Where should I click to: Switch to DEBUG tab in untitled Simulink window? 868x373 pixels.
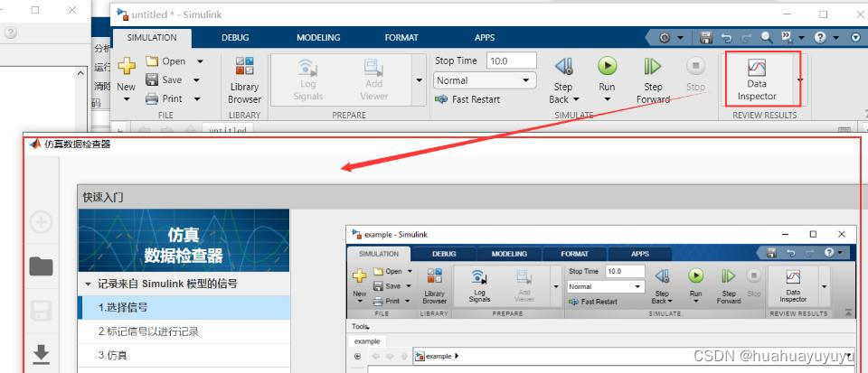coord(235,38)
